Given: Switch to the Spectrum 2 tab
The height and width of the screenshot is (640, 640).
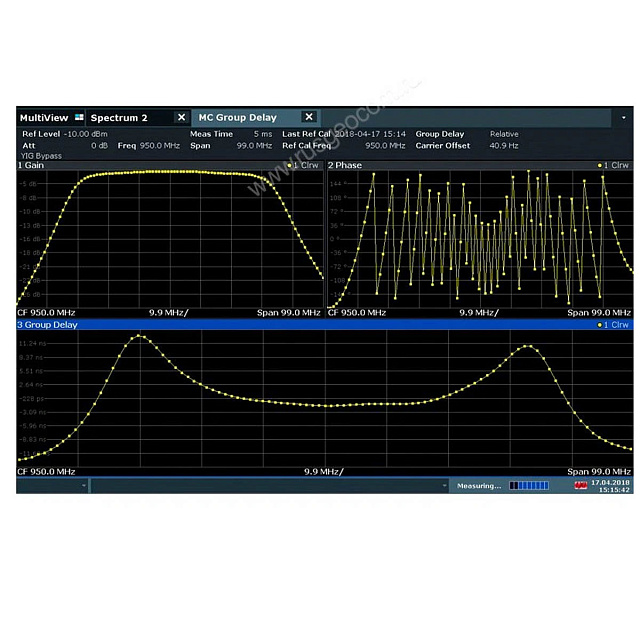Looking at the screenshot, I should [119, 118].
